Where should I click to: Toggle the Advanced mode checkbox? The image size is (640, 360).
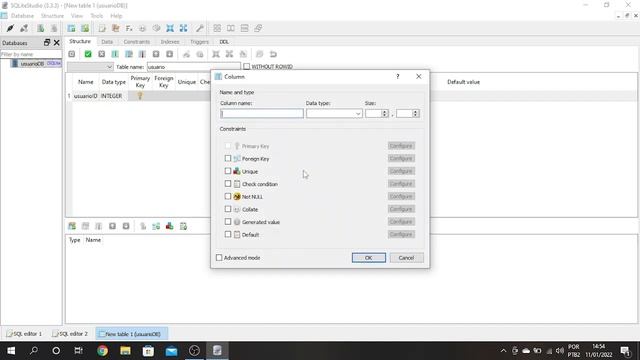click(x=219, y=258)
